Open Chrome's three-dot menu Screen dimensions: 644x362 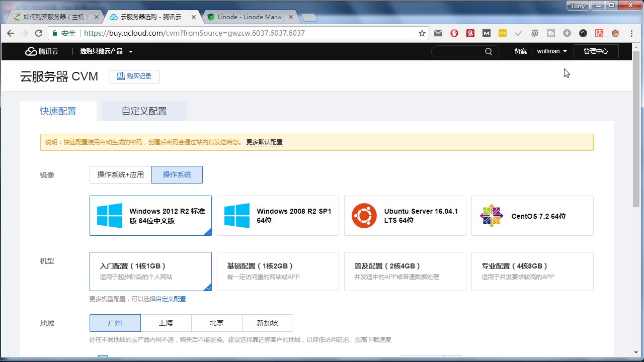[x=632, y=33]
